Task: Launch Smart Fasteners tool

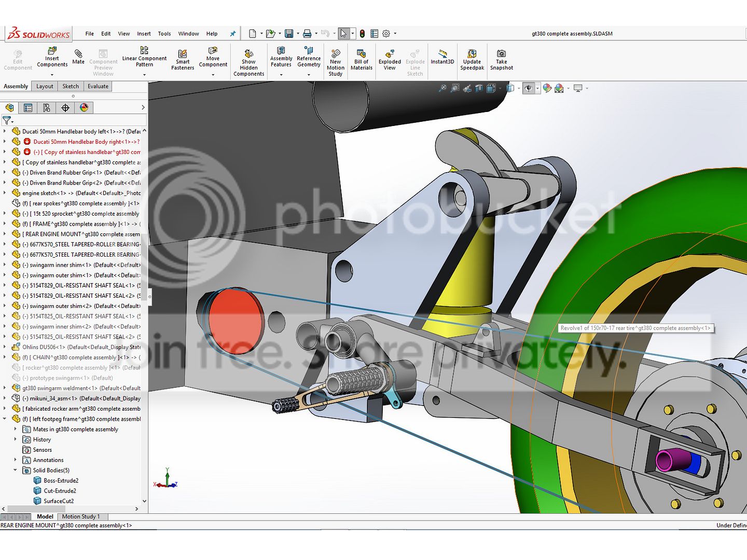Action: 183,59
